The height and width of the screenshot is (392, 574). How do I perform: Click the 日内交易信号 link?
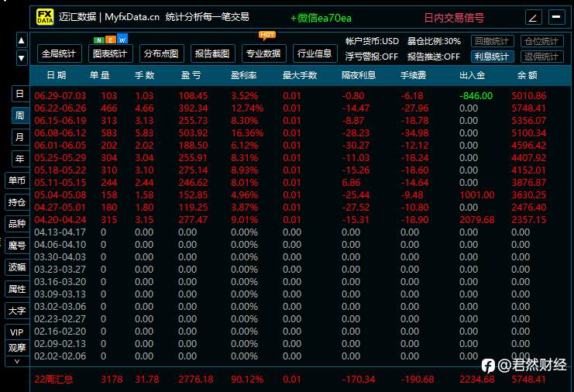(x=454, y=18)
